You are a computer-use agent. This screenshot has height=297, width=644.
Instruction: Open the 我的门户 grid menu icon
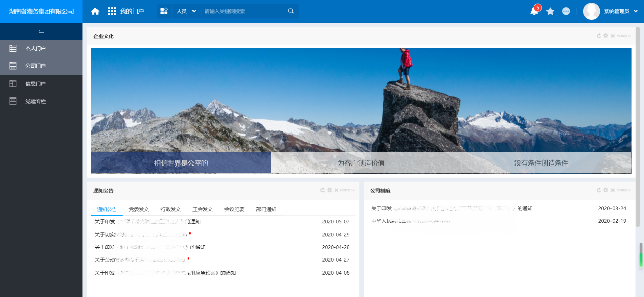[x=112, y=11]
